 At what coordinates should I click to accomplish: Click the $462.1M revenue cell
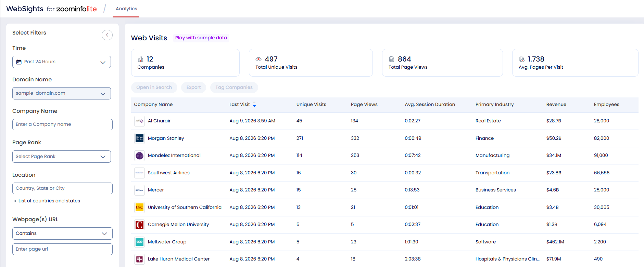pyautogui.click(x=555, y=242)
